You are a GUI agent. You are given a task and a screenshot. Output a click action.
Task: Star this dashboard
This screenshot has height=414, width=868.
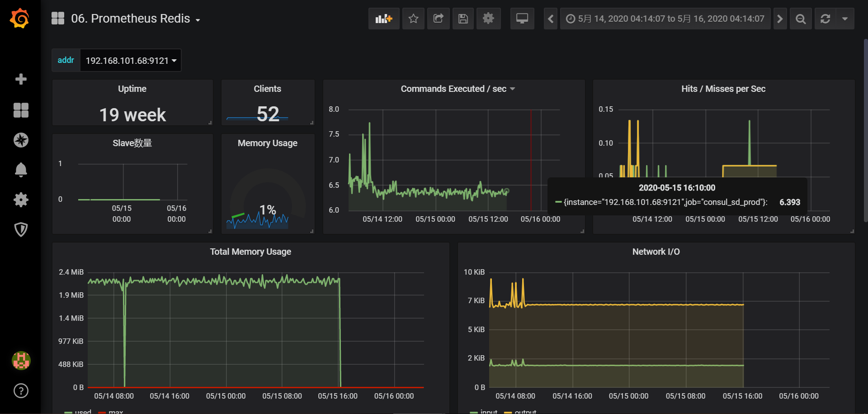point(413,19)
